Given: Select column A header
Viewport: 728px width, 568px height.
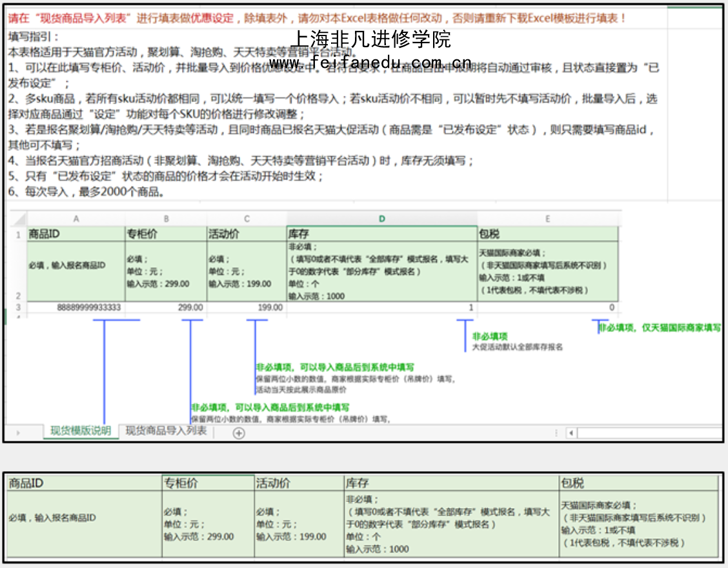Looking at the screenshot, I should [x=76, y=219].
